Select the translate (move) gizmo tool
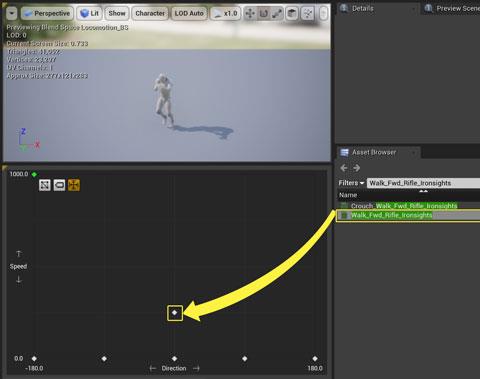 click(x=250, y=13)
